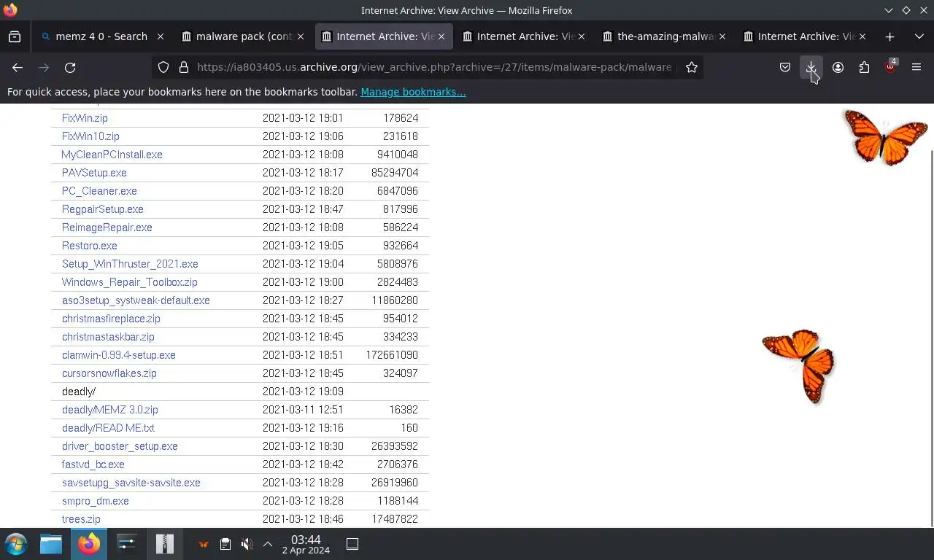934x560 pixels.
Task: Open the Firefox account menu
Action: tap(838, 67)
